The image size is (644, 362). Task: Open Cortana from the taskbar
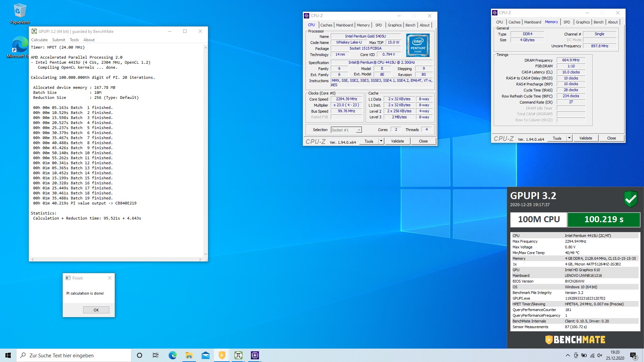coord(140,355)
